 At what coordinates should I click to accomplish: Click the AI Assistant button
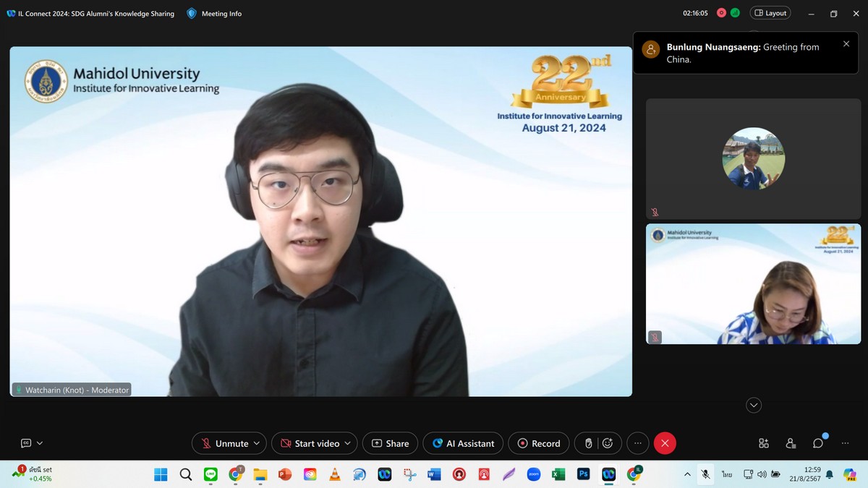(464, 443)
